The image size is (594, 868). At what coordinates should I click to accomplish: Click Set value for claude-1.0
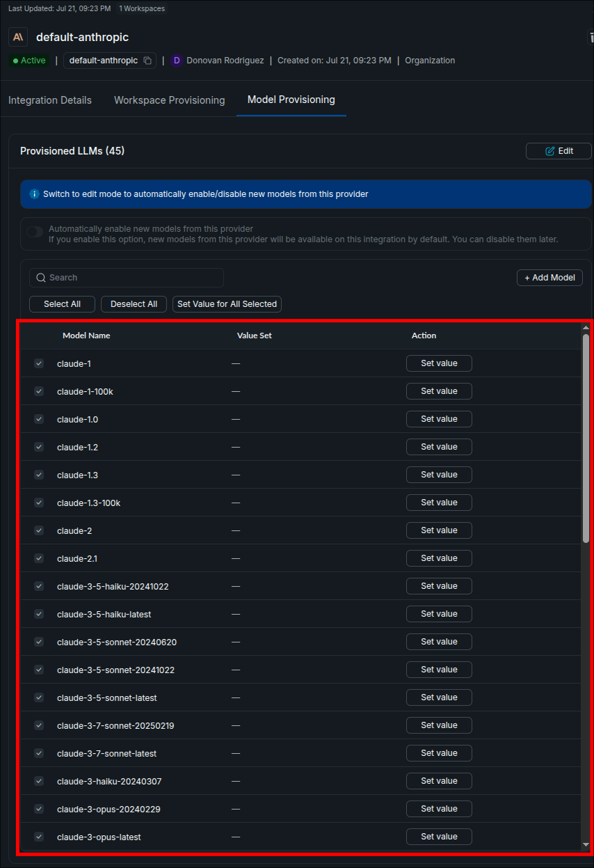point(439,419)
